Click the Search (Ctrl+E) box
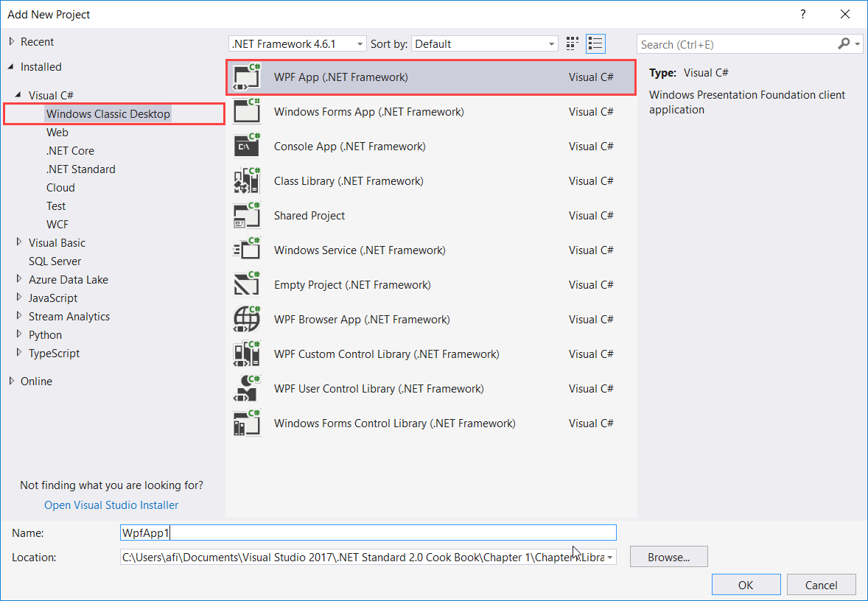 (x=738, y=44)
